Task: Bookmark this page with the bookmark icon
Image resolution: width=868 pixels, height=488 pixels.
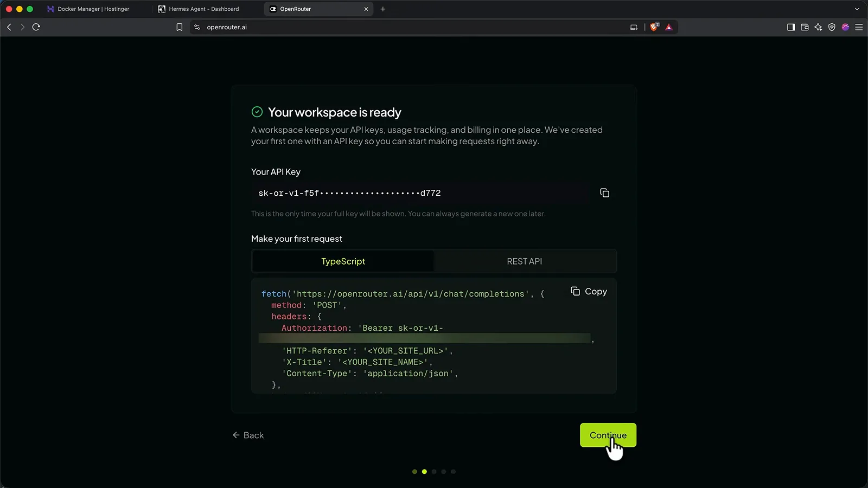Action: click(x=180, y=27)
